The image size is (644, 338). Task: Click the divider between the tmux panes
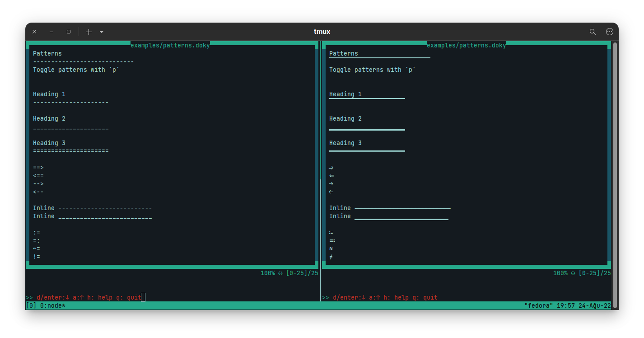pos(320,172)
